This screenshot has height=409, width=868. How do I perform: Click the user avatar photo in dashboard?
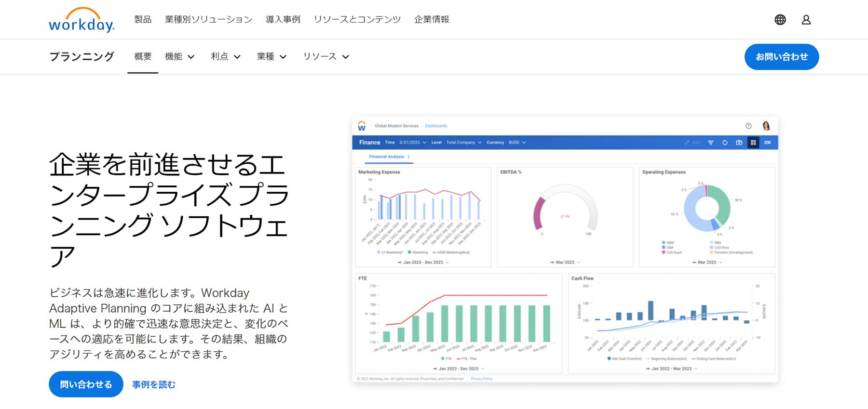coord(766,126)
